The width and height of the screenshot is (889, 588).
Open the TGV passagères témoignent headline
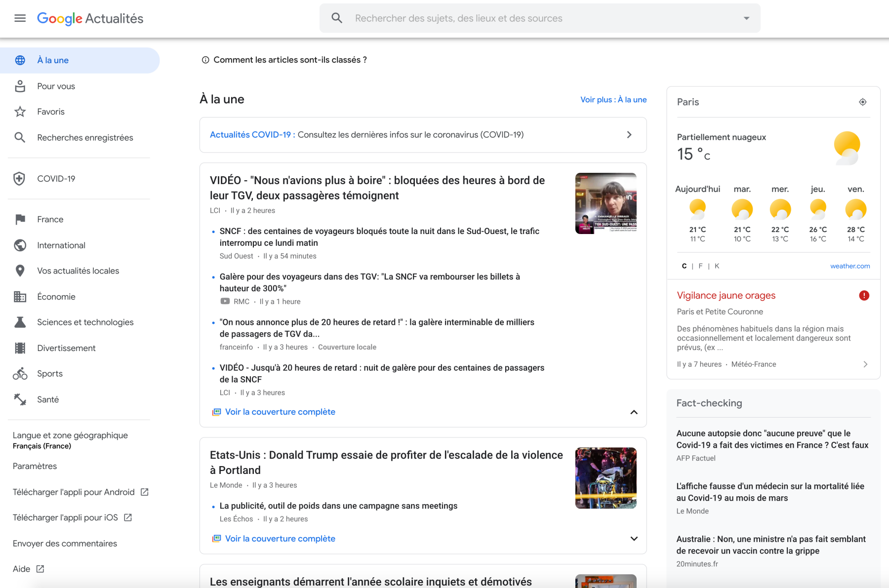point(377,188)
